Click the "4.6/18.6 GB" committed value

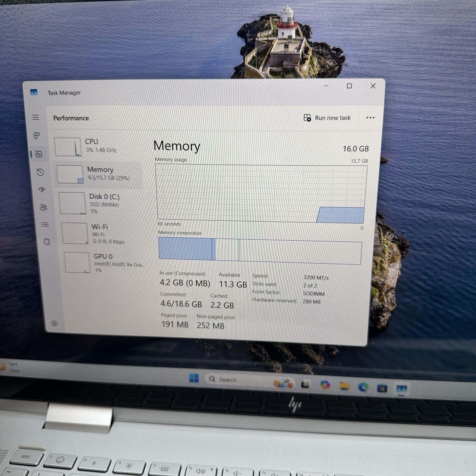pos(181,304)
